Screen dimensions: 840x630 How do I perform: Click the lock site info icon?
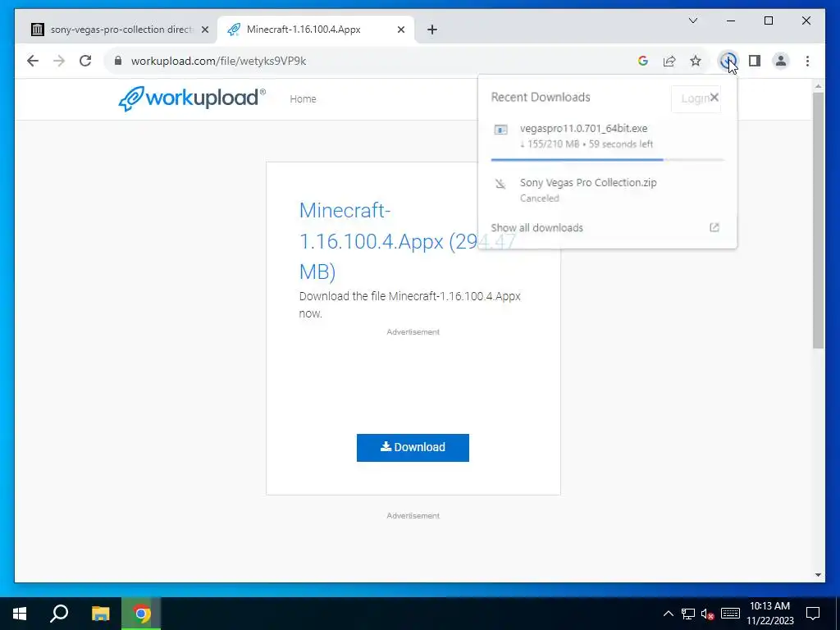point(118,61)
